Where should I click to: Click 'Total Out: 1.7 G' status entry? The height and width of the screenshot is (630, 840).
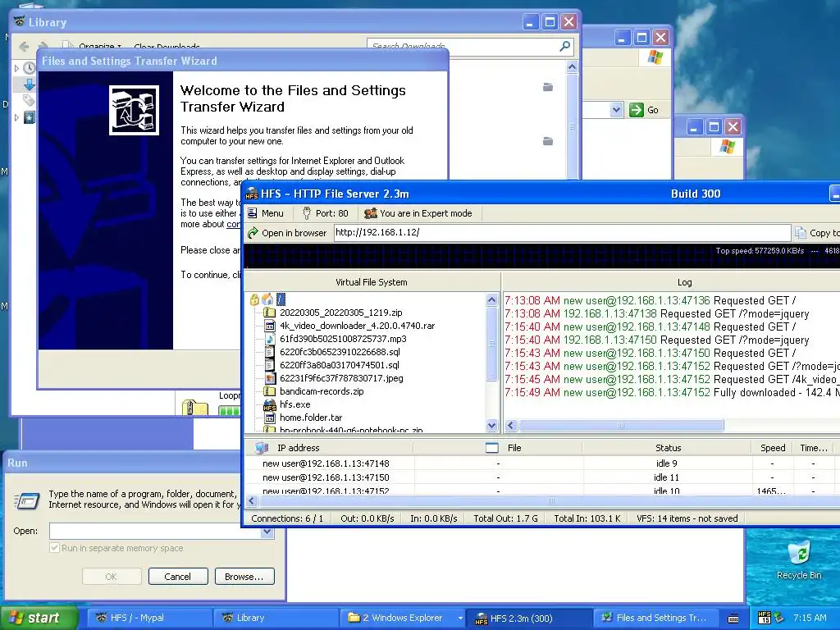pos(505,518)
